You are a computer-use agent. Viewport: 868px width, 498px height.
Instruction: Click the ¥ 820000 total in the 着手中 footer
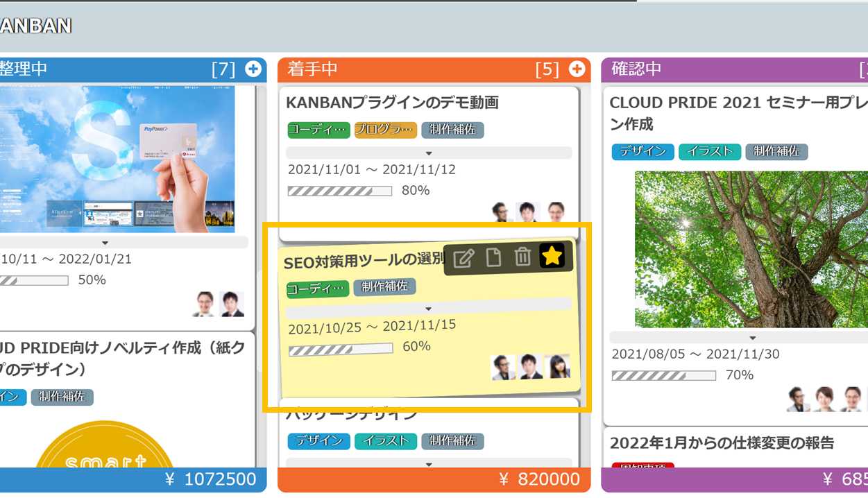click(539, 479)
